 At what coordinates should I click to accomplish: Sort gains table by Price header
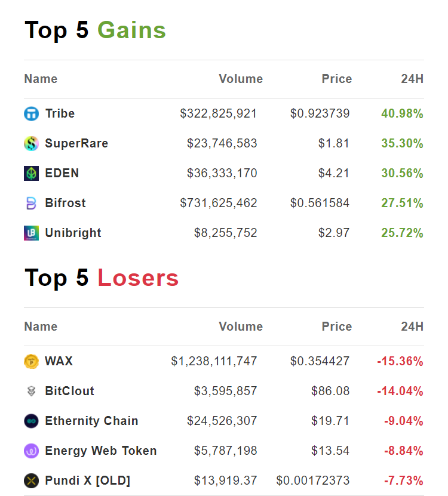[337, 79]
